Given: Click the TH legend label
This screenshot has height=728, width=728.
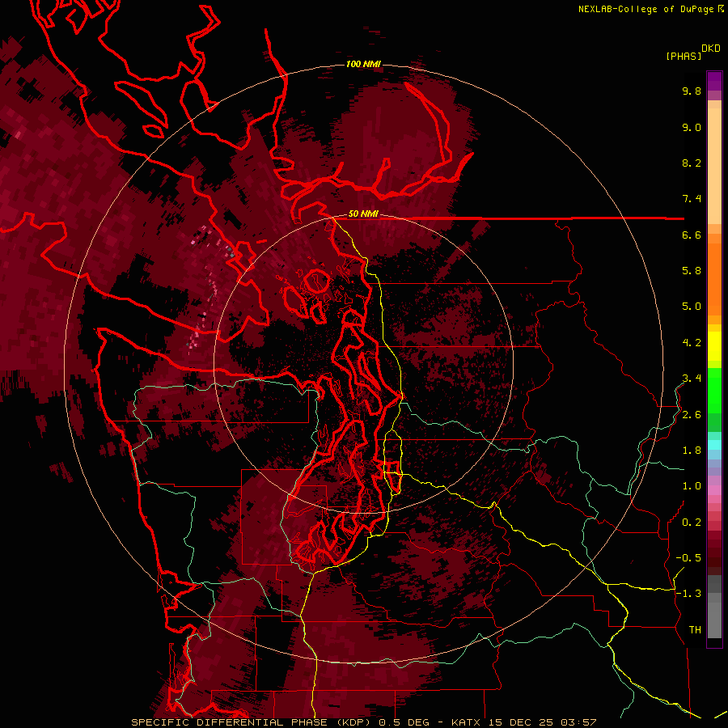Looking at the screenshot, I should coord(695,630).
